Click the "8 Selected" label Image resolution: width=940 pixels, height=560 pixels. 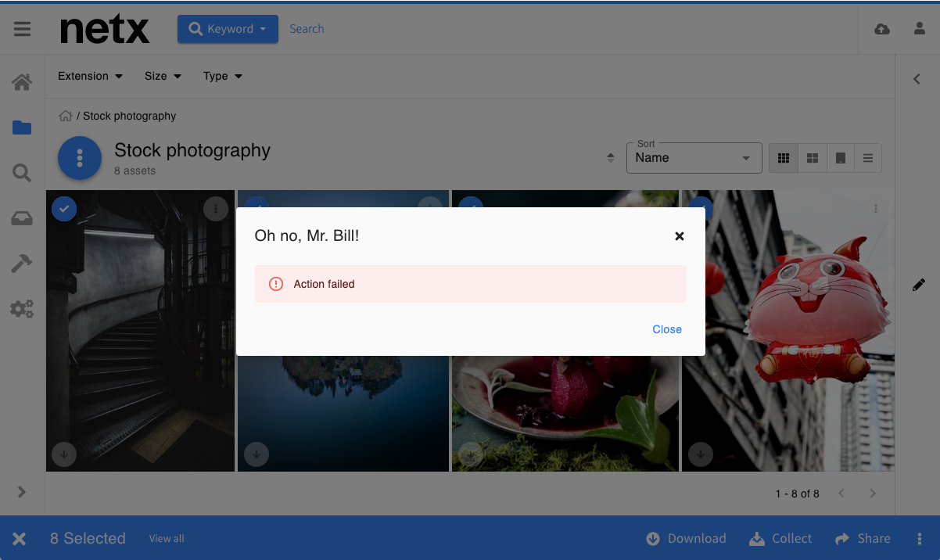pos(88,538)
